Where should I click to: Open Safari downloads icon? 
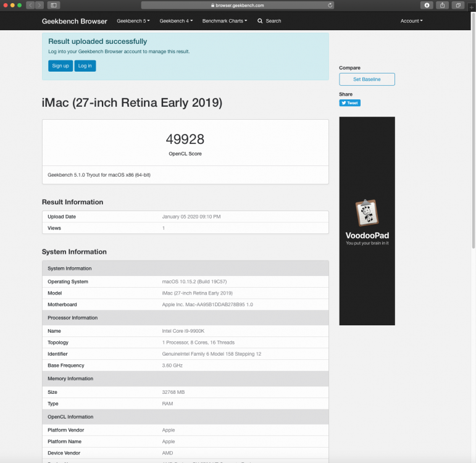coord(427,5)
